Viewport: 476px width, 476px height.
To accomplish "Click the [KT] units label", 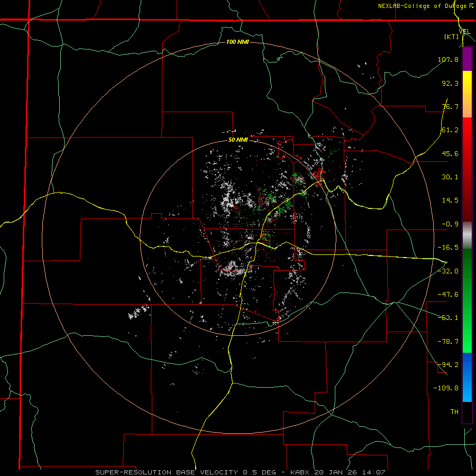I will [x=452, y=36].
